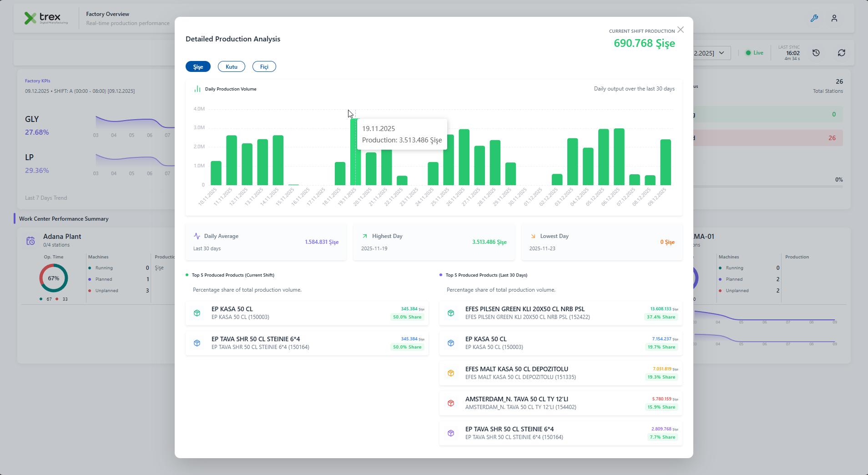
Task: Click the Trex logo
Action: coord(46,18)
